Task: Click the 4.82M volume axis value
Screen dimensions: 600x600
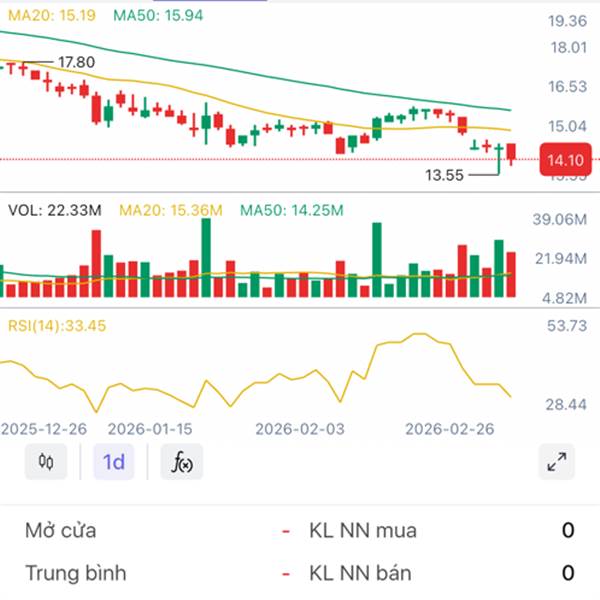Action: coord(564,298)
